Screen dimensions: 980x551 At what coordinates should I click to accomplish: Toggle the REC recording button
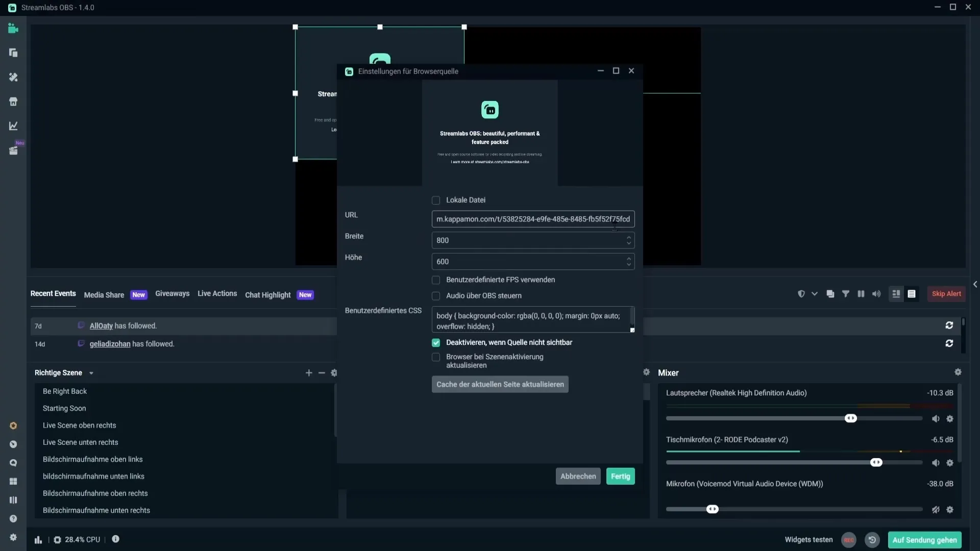849,540
